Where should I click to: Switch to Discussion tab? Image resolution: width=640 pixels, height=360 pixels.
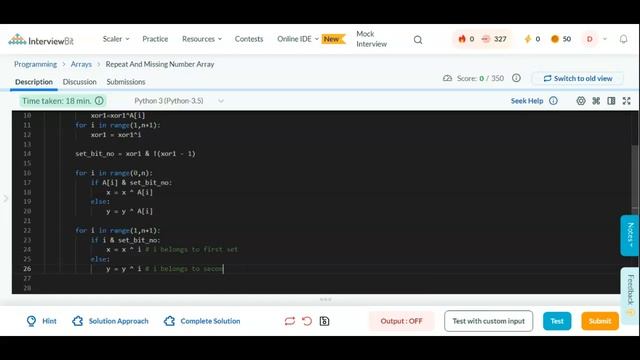(x=79, y=82)
